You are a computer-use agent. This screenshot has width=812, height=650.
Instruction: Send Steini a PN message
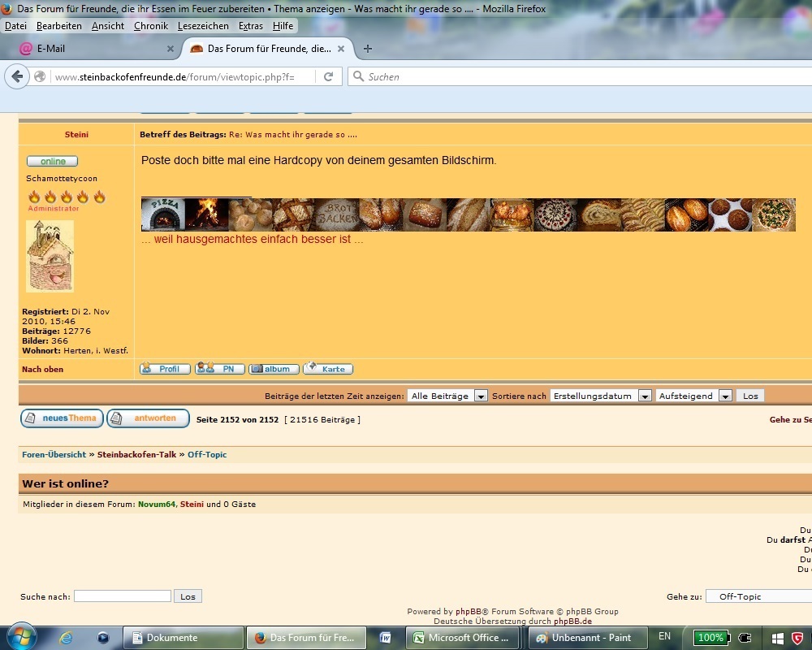coord(219,369)
